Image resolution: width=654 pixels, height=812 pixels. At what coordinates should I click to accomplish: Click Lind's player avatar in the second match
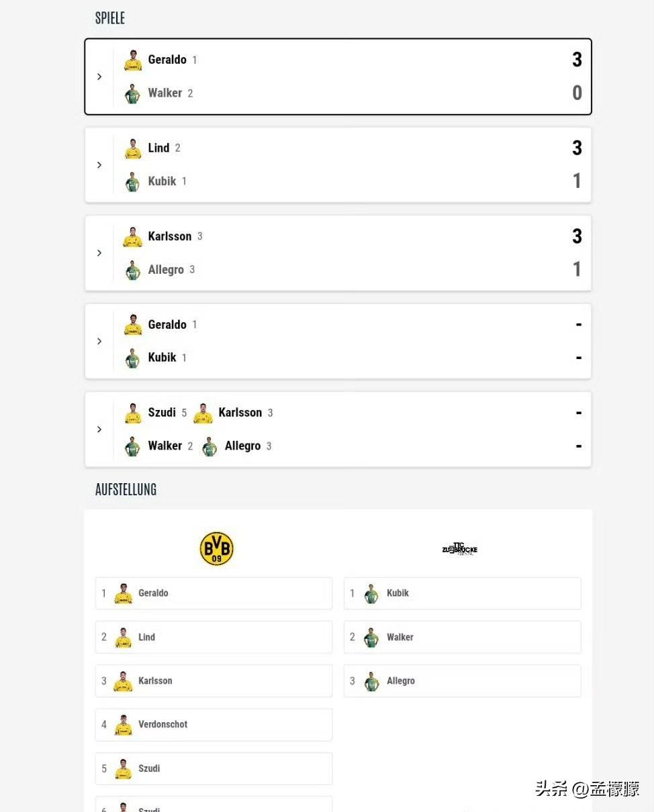[133, 148]
